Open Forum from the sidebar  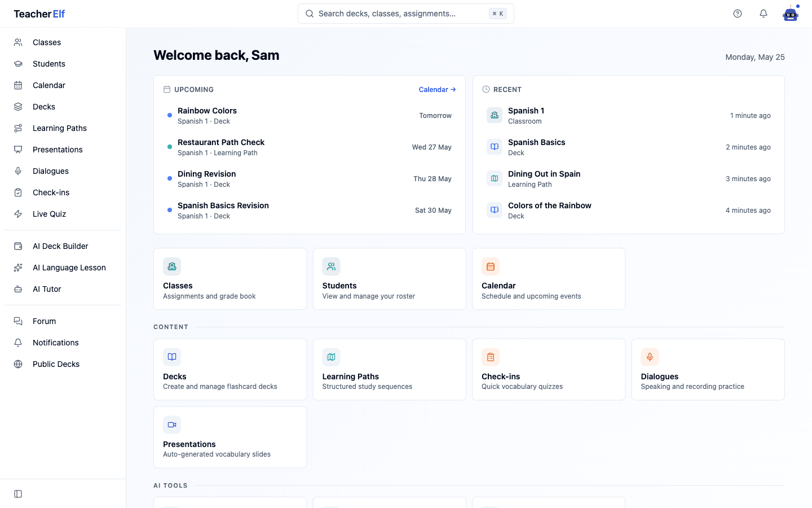(63, 321)
